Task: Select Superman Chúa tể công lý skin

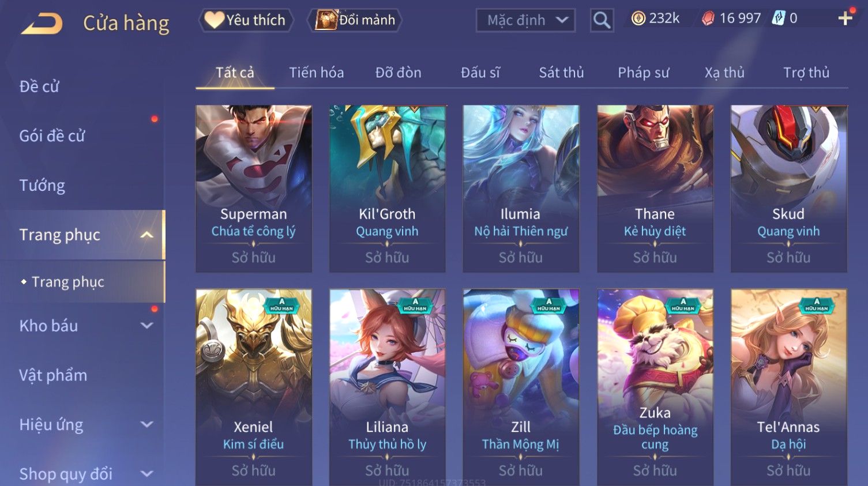Action: click(x=254, y=189)
